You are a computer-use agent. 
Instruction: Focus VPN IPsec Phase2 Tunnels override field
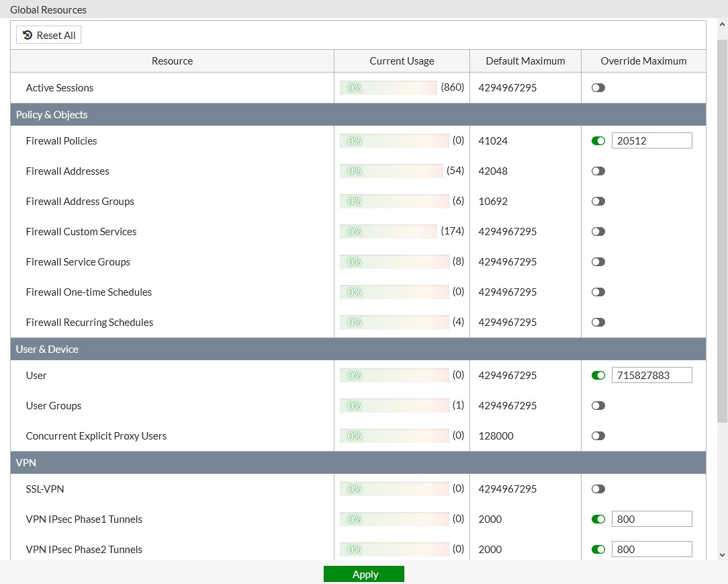pos(651,550)
